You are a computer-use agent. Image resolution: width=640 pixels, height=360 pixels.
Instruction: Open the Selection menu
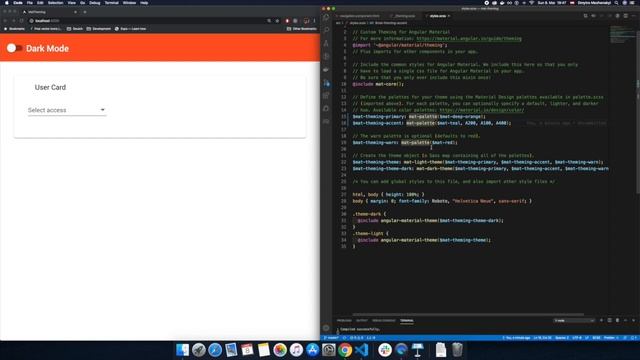point(56,2)
